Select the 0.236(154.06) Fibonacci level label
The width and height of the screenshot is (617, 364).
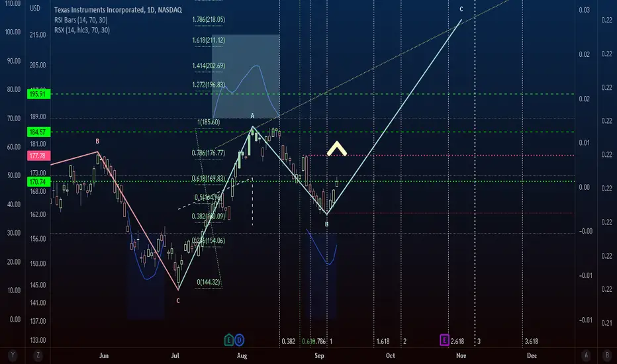coord(209,240)
